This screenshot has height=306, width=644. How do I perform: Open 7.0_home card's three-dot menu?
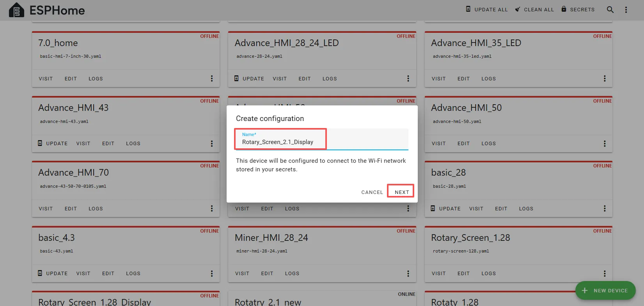pos(212,78)
